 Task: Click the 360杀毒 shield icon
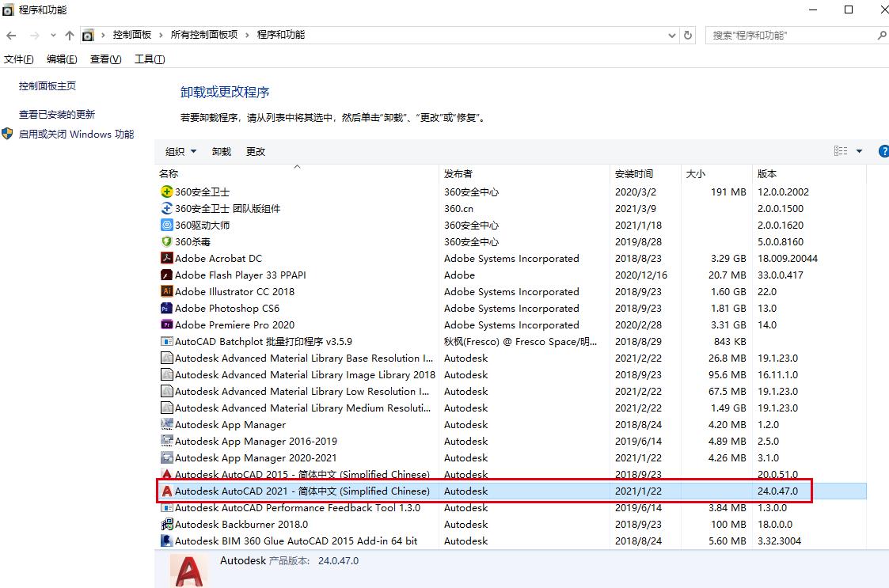167,241
